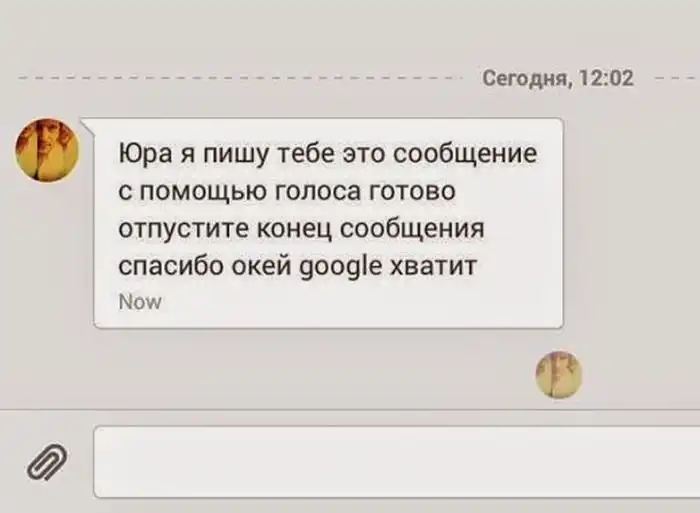
Task: Click the name "Юра" starting the message
Action: [x=145, y=154]
